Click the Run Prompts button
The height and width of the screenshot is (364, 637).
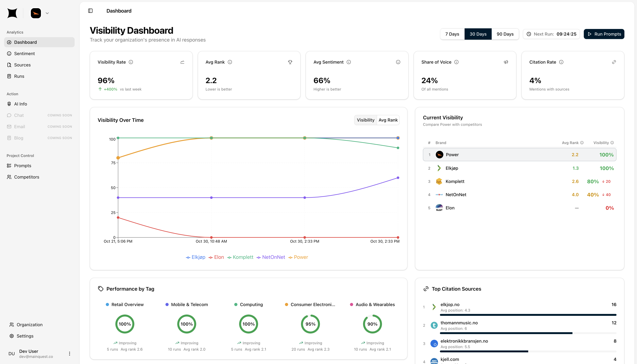(604, 34)
